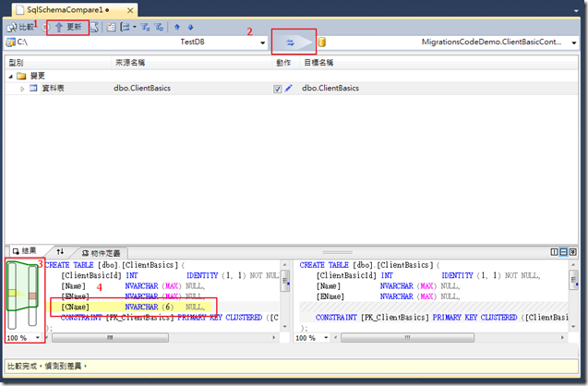Expand the 資料表 dbo.ClientBasics row
This screenshot has height=386, width=588.
coord(22,89)
